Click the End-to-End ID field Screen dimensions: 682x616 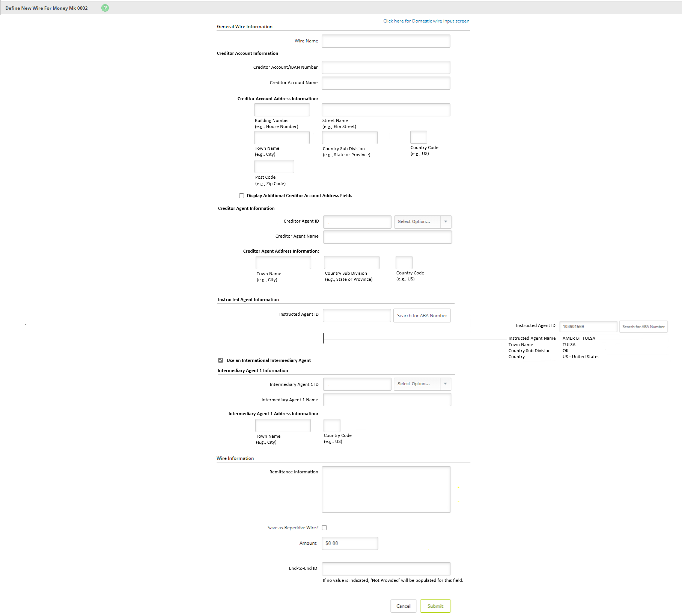(x=386, y=568)
